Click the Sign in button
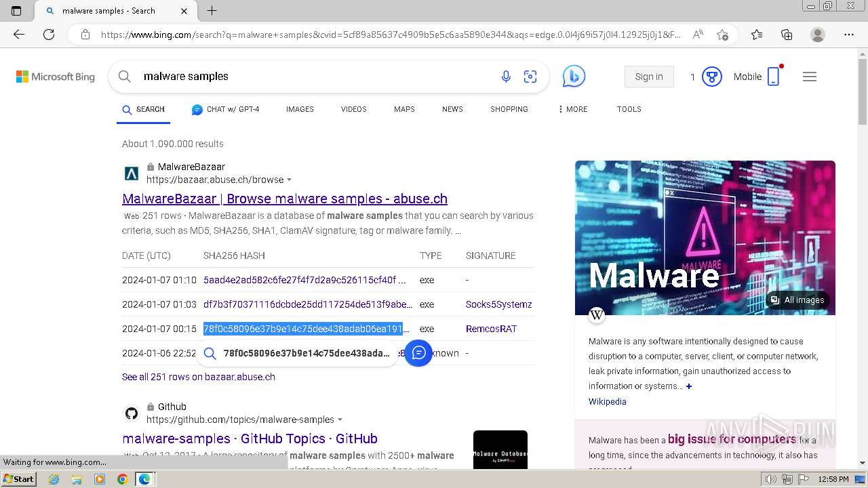The width and height of the screenshot is (868, 488). tap(649, 77)
